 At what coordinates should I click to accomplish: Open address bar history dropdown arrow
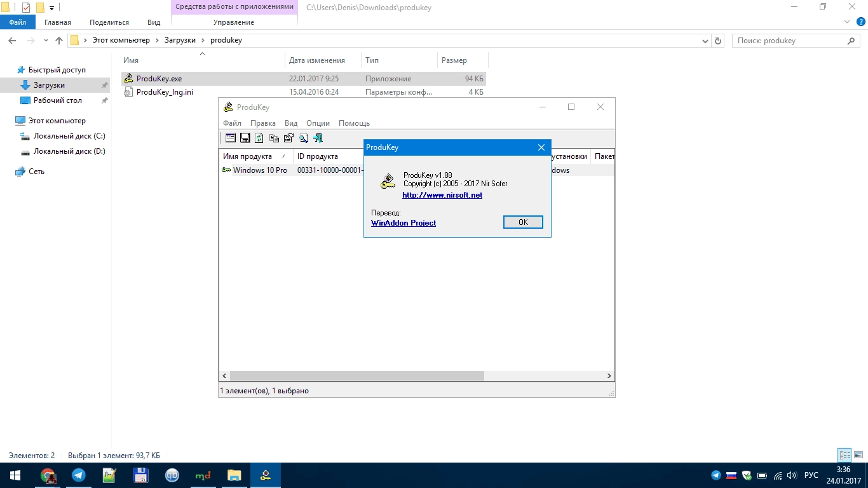(x=705, y=41)
